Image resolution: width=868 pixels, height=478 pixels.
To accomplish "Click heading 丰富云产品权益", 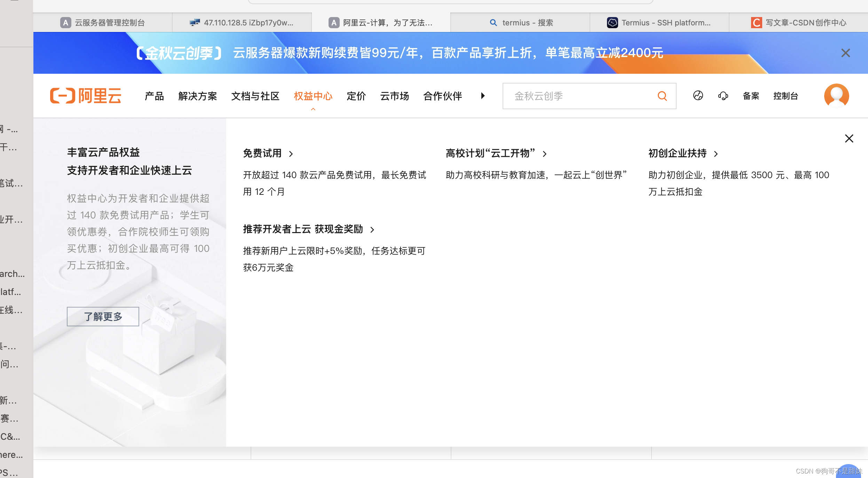I will [x=103, y=152].
